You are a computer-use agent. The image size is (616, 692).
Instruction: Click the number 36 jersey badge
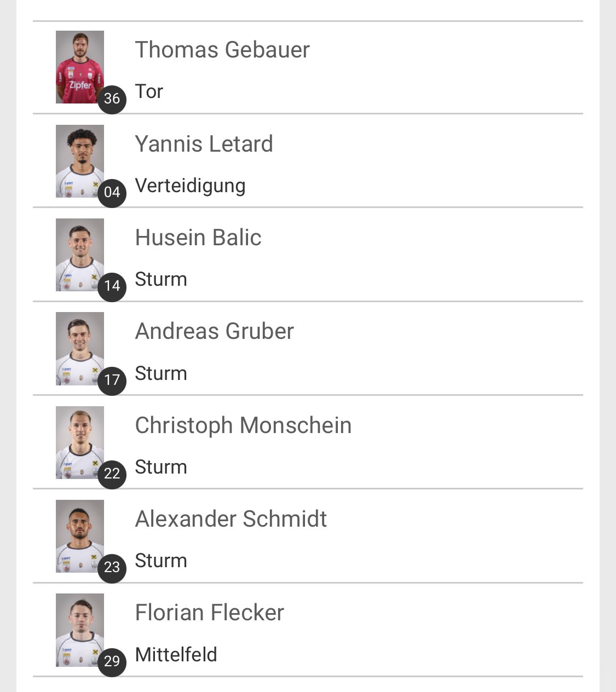[x=112, y=99]
